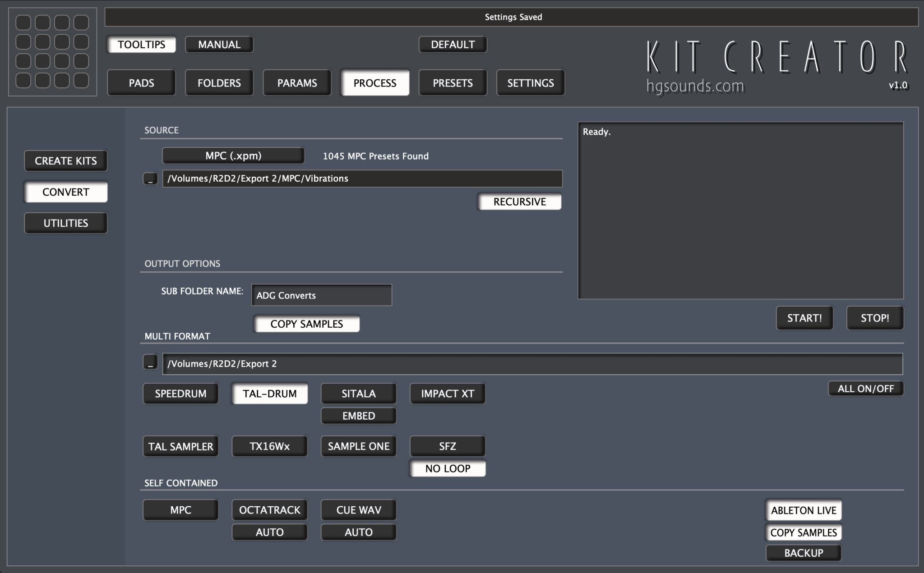The height and width of the screenshot is (573, 924).
Task: Click the SUB FOLDER NAME text field
Action: [x=321, y=295]
